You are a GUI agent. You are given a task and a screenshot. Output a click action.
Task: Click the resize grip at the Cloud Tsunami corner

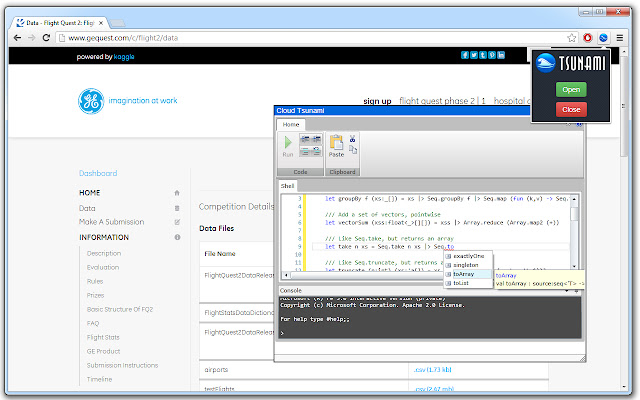(x=582, y=359)
